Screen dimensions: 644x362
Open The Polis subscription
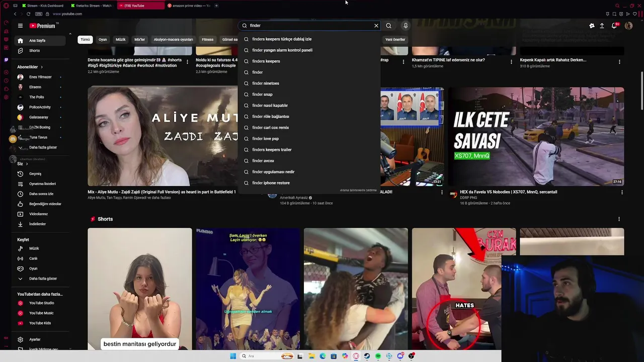[40, 97]
